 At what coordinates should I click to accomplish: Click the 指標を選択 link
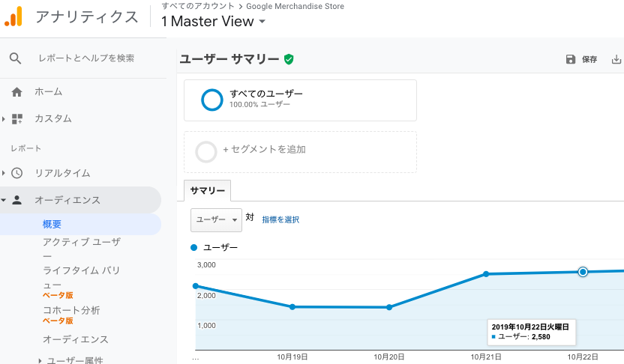(280, 219)
